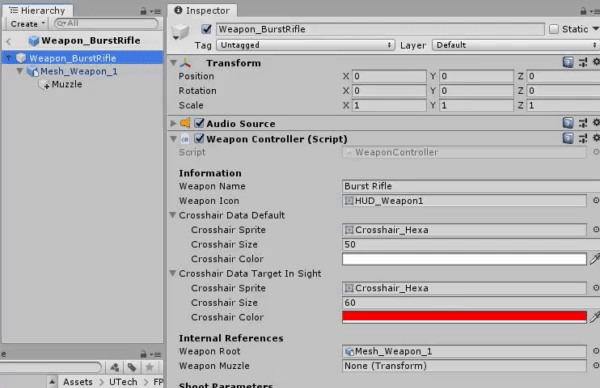Collapse the Weapon Controller component
The width and height of the screenshot is (600, 388).
(x=173, y=139)
